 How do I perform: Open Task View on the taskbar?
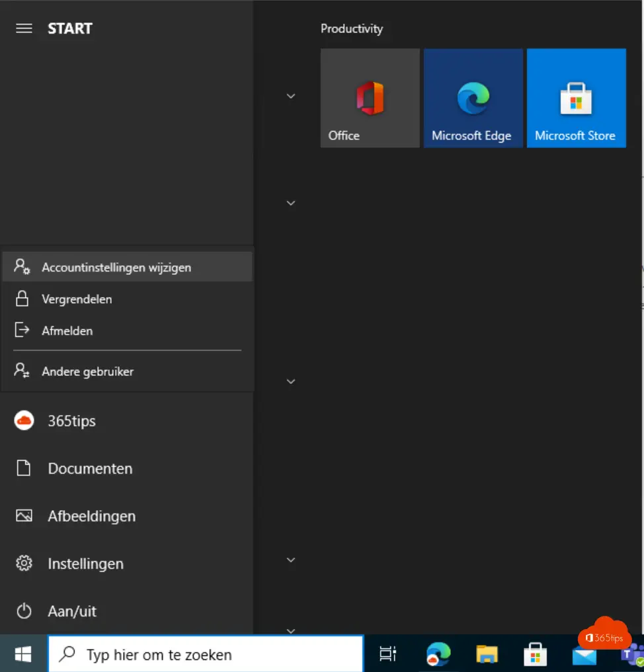(388, 654)
